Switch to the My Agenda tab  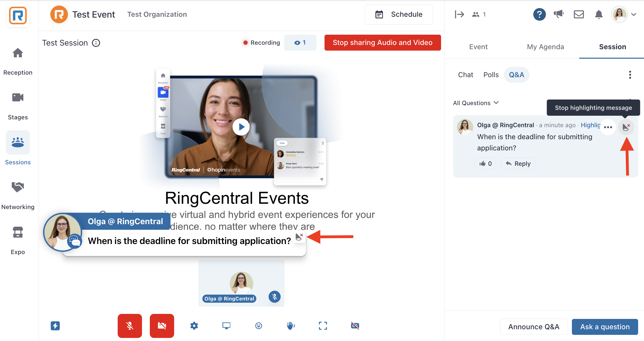[545, 47]
